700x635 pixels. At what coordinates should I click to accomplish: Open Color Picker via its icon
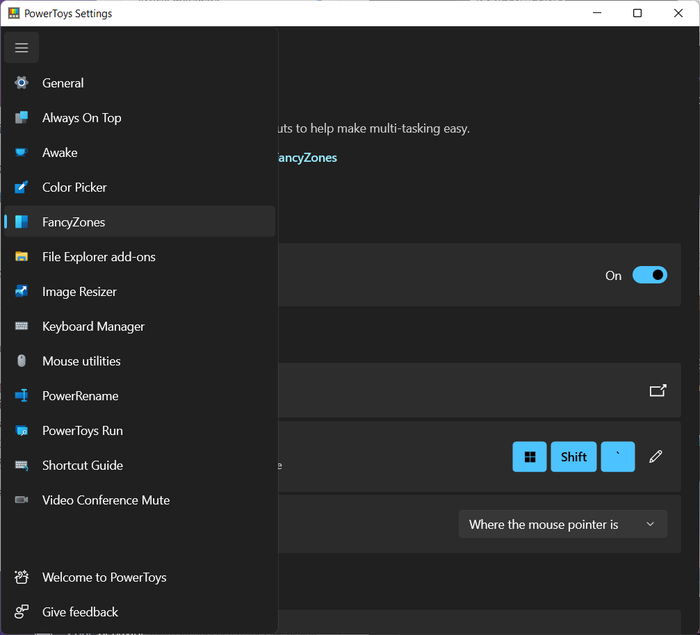(21, 187)
